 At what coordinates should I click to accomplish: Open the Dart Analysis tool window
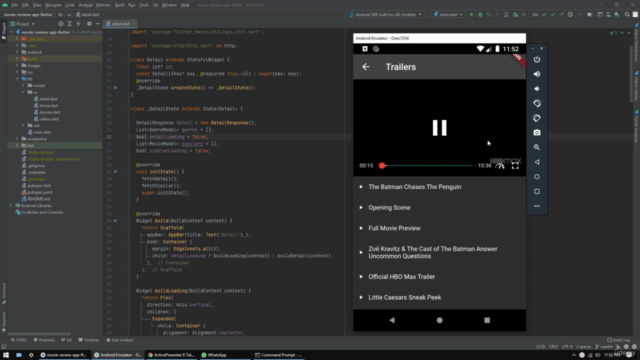[x=120, y=340]
